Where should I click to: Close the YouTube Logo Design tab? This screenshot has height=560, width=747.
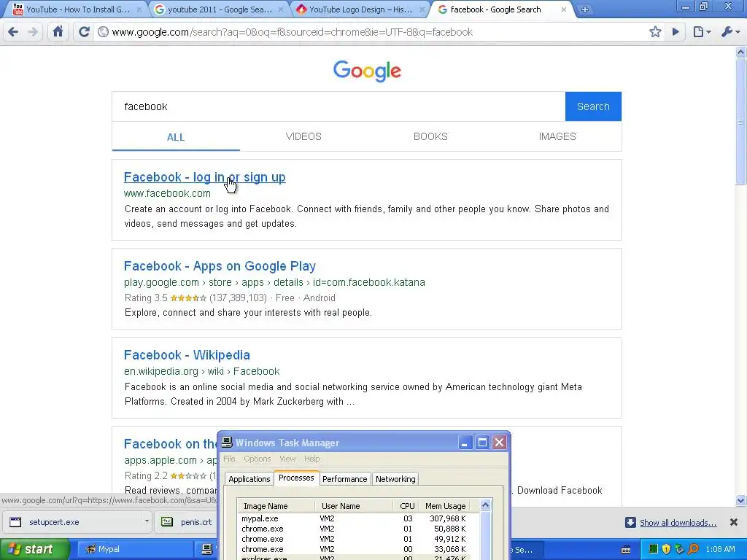[422, 9]
